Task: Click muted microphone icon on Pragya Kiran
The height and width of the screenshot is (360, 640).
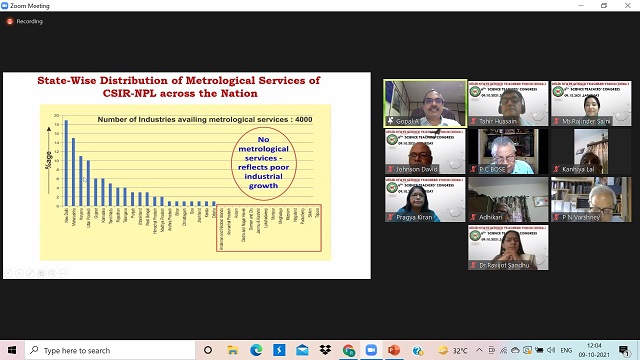Action: [391, 218]
